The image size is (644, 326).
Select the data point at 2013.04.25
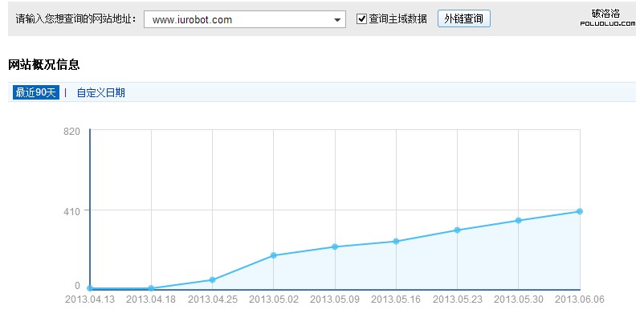point(212,279)
